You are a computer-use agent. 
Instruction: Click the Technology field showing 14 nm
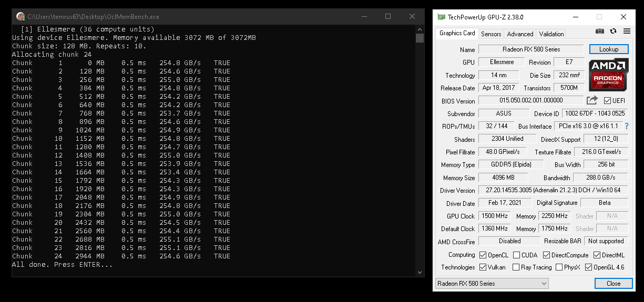[498, 75]
